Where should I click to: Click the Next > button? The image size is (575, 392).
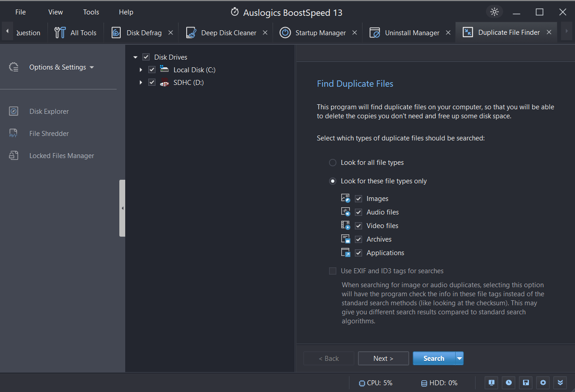click(x=383, y=359)
